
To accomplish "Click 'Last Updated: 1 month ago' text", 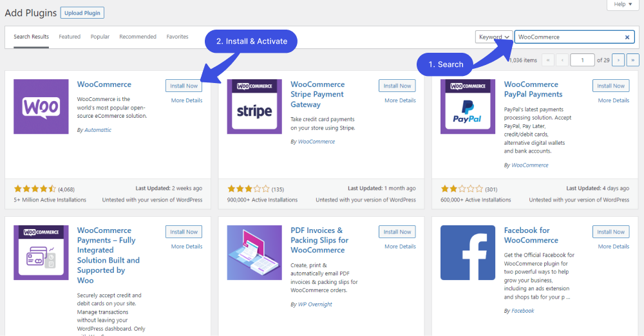I will pos(381,188).
